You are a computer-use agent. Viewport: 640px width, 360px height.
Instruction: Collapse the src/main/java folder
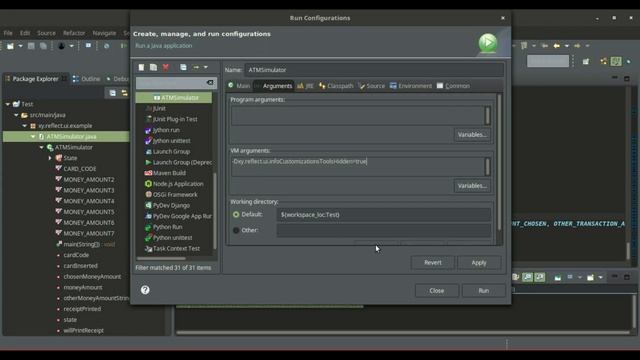[16, 115]
